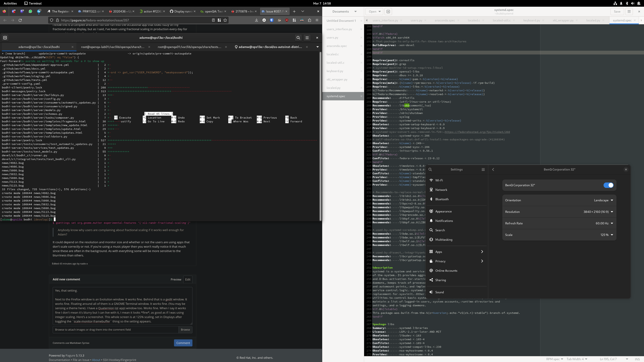Image resolution: width=644 pixels, height=362 pixels.
Task: Open a new Firefox tab
Action: (x=294, y=11)
